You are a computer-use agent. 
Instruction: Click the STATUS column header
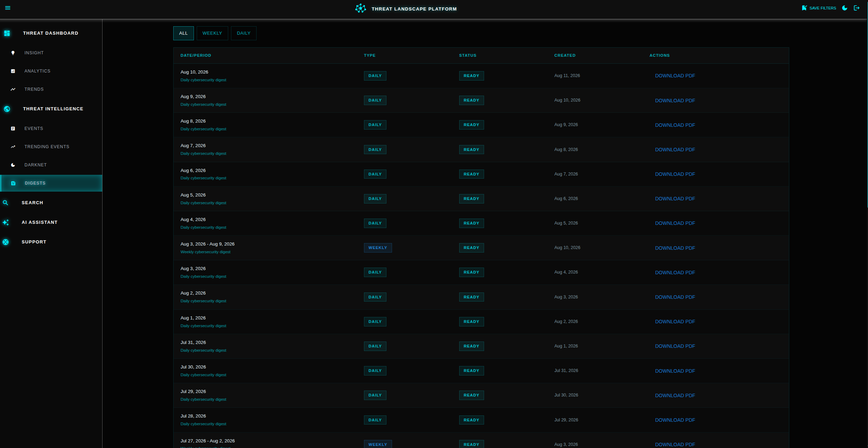coord(468,55)
